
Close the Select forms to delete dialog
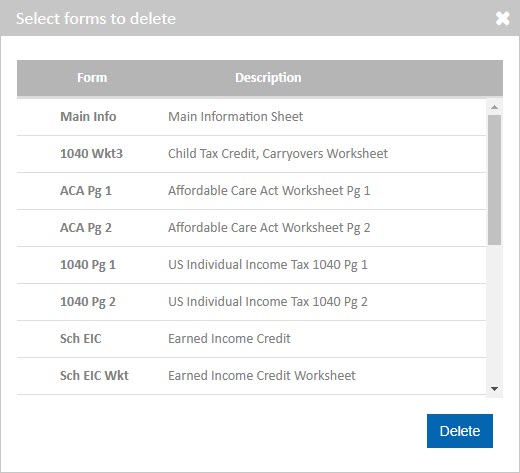(502, 18)
